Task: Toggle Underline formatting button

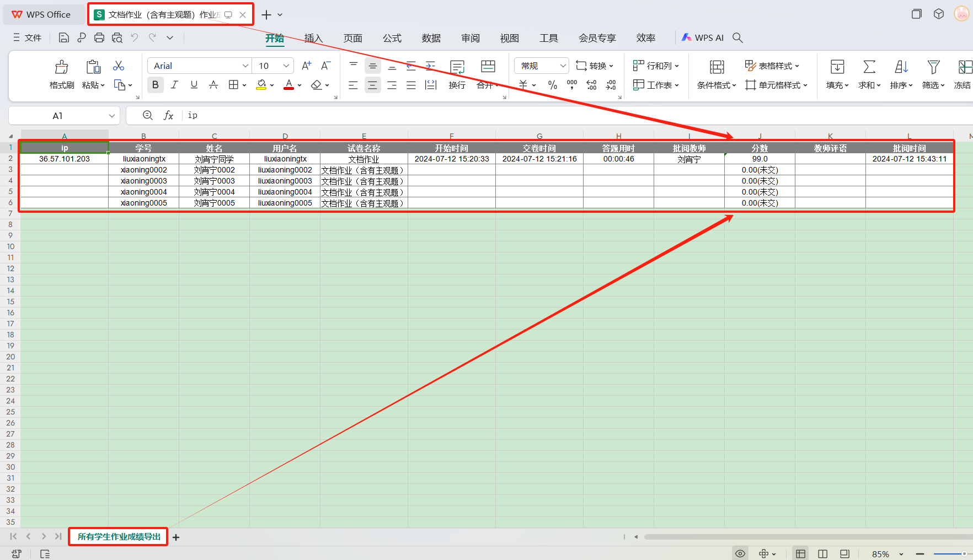Action: click(x=194, y=85)
